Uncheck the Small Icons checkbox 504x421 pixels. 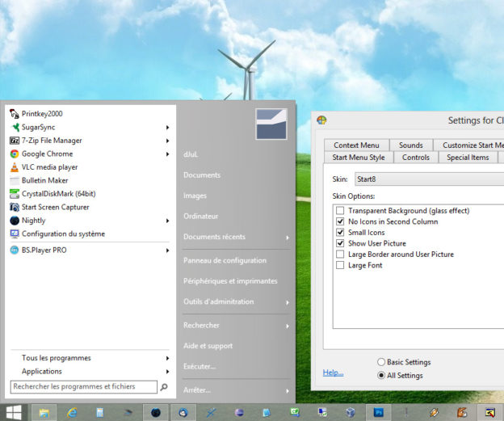340,233
